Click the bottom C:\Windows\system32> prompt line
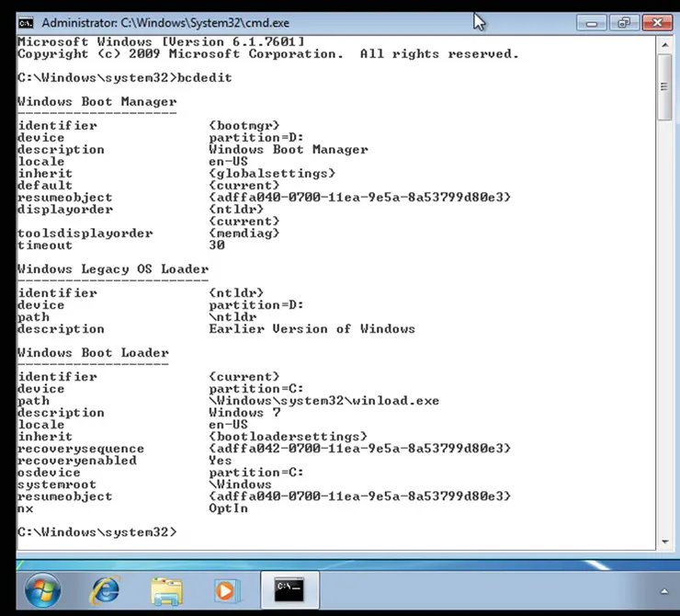The height and width of the screenshot is (616, 680). point(96,532)
